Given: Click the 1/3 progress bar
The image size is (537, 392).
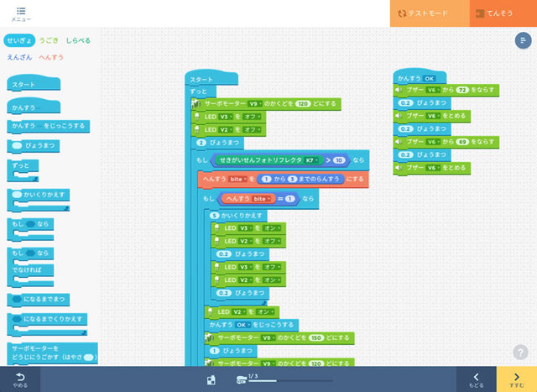Looking at the screenshot, I should [x=291, y=381].
